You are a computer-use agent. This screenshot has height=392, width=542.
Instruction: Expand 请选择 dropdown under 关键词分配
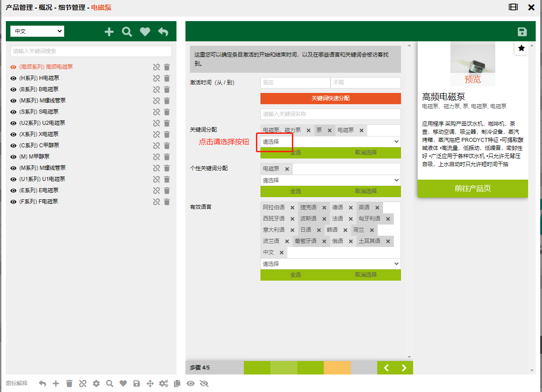(330, 141)
